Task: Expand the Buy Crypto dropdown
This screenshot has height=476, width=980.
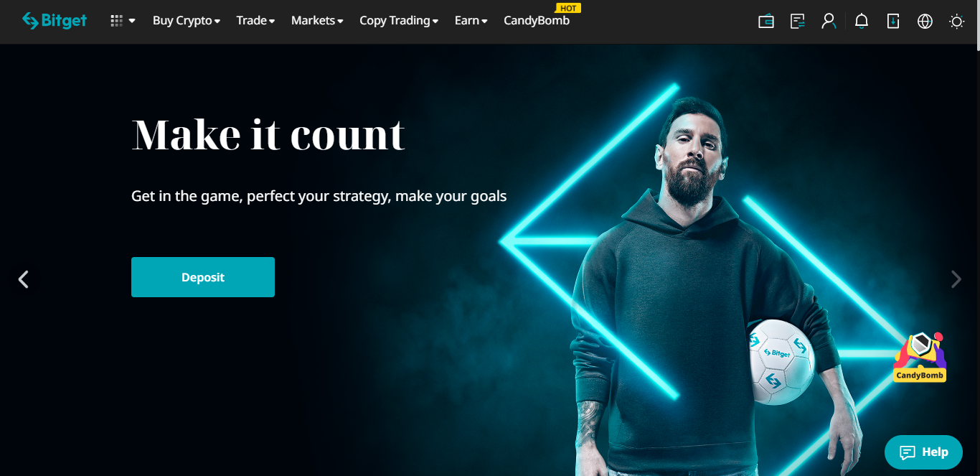Action: (x=187, y=21)
